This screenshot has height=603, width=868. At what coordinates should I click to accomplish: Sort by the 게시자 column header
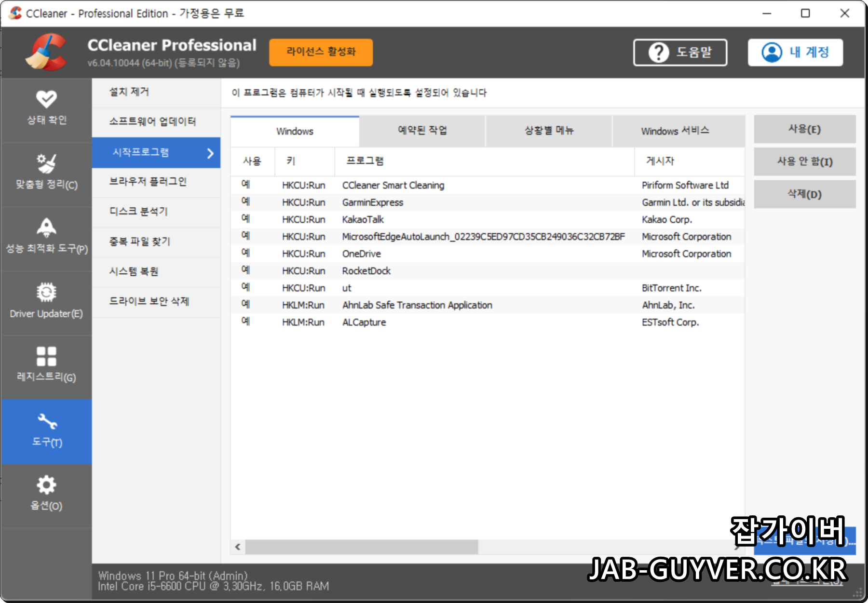coord(690,161)
